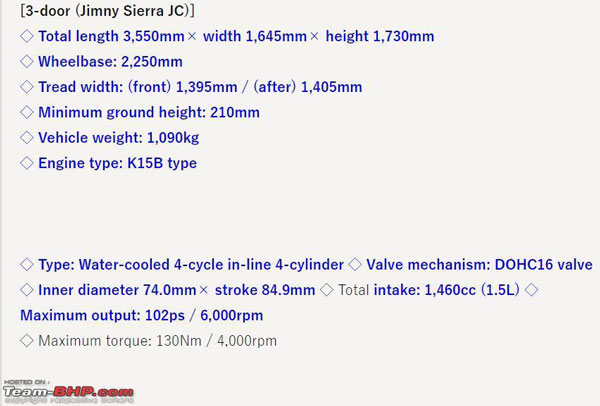Click the diamond bullet before Vehicle weight

click(27, 138)
